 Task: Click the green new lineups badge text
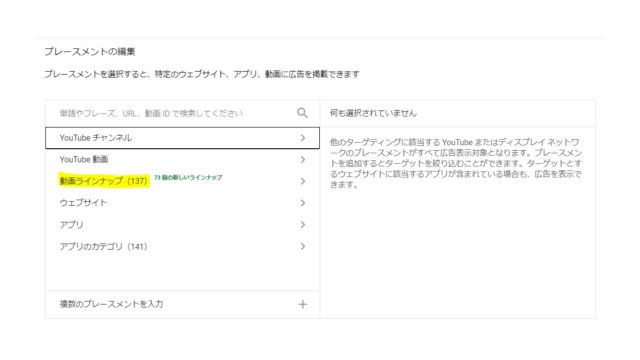pos(188,178)
